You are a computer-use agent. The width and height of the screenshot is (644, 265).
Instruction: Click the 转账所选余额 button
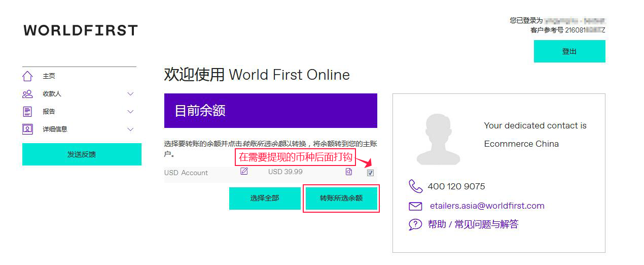(x=341, y=198)
